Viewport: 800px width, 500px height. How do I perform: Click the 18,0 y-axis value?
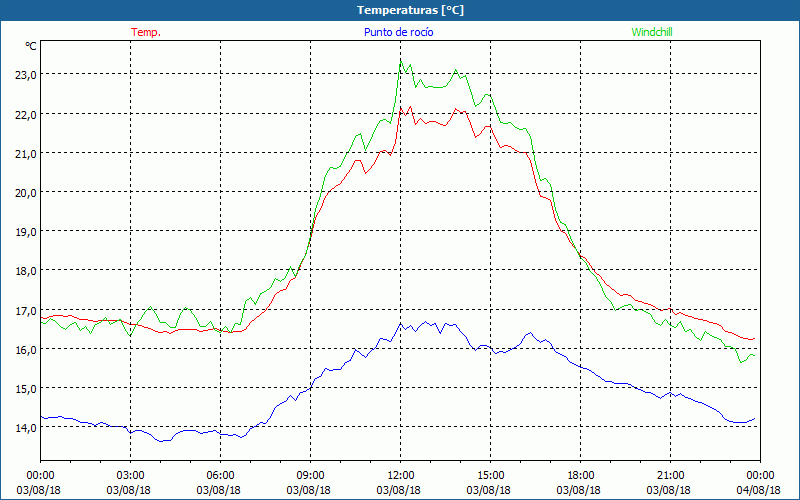click(x=26, y=271)
